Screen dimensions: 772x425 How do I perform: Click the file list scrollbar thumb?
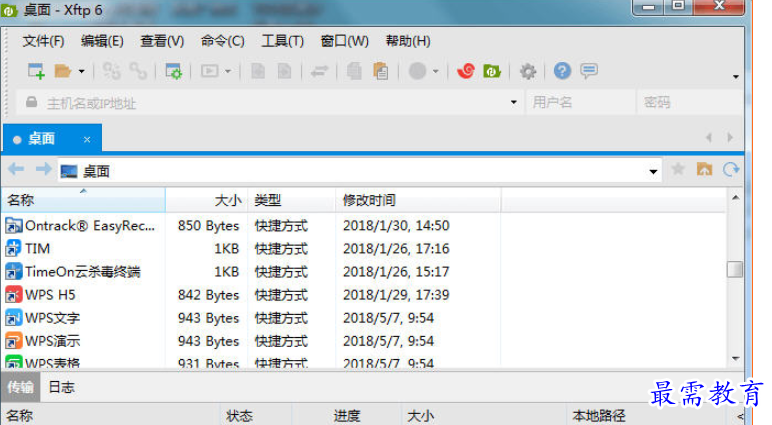point(735,269)
